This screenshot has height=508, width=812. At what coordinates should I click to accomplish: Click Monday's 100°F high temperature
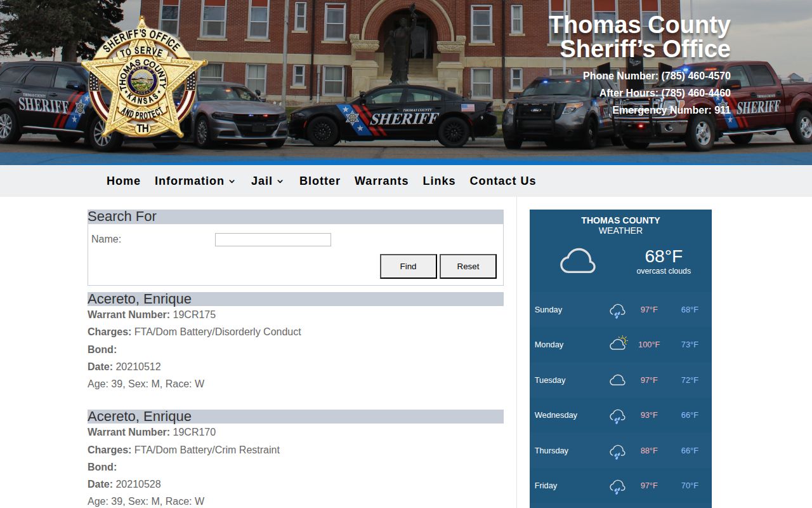[x=649, y=345]
